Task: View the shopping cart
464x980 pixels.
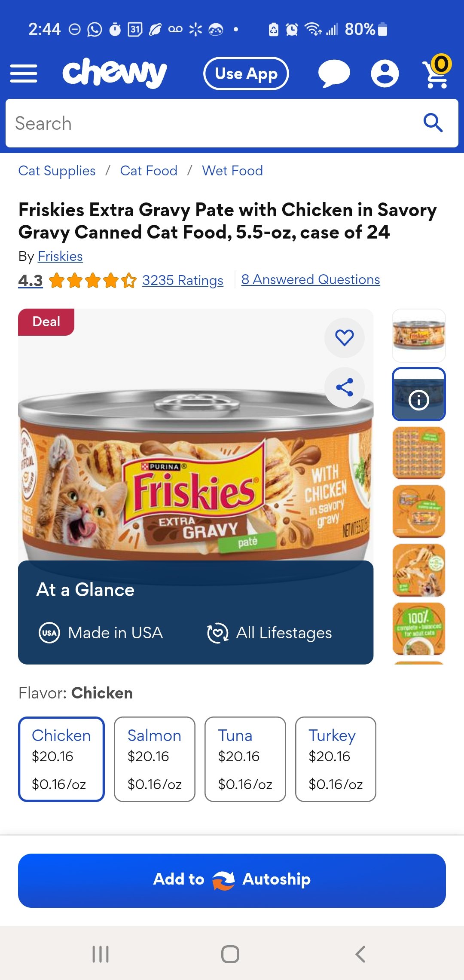Action: click(437, 73)
